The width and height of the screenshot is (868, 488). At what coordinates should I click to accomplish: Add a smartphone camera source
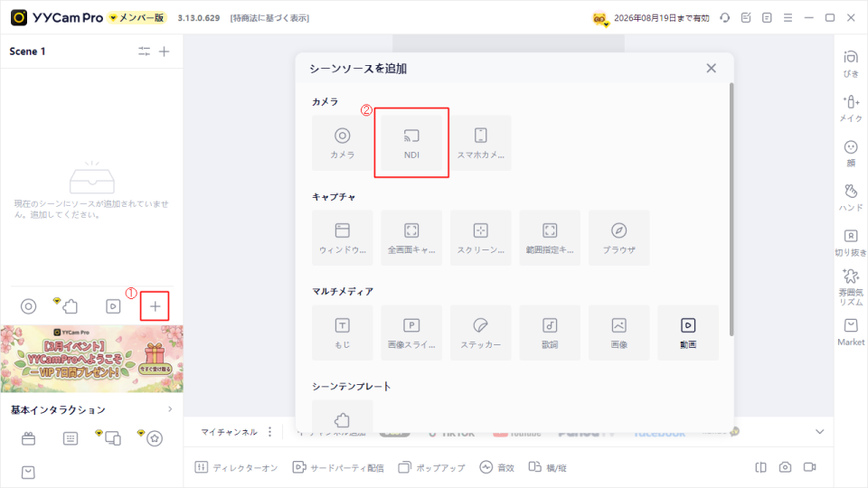pos(481,143)
